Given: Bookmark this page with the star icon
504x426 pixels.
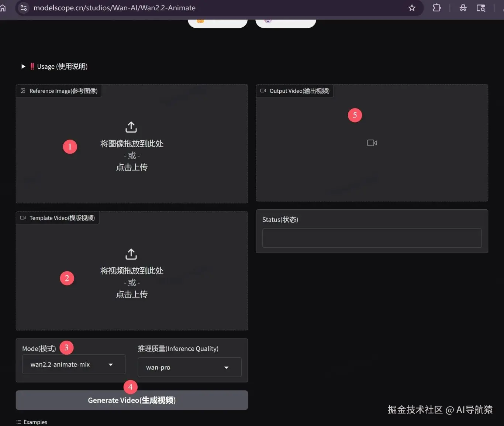Looking at the screenshot, I should pos(412,8).
